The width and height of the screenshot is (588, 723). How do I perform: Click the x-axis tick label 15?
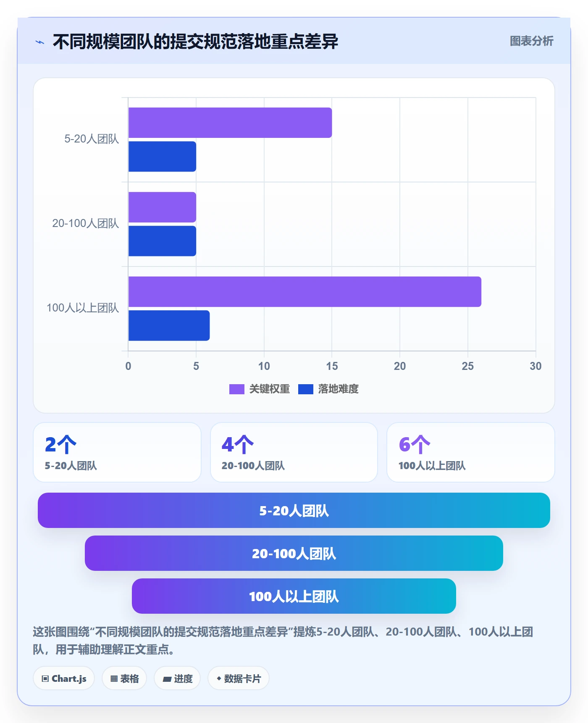tap(332, 366)
